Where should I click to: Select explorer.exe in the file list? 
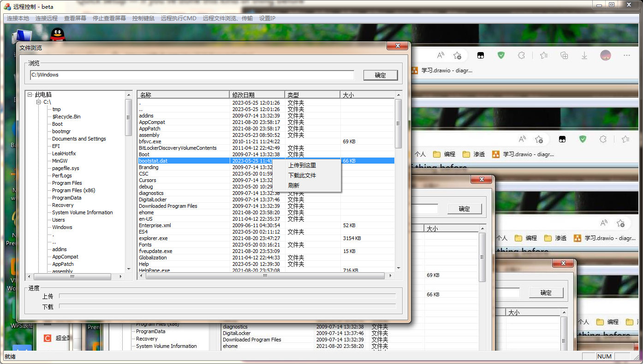(153, 238)
